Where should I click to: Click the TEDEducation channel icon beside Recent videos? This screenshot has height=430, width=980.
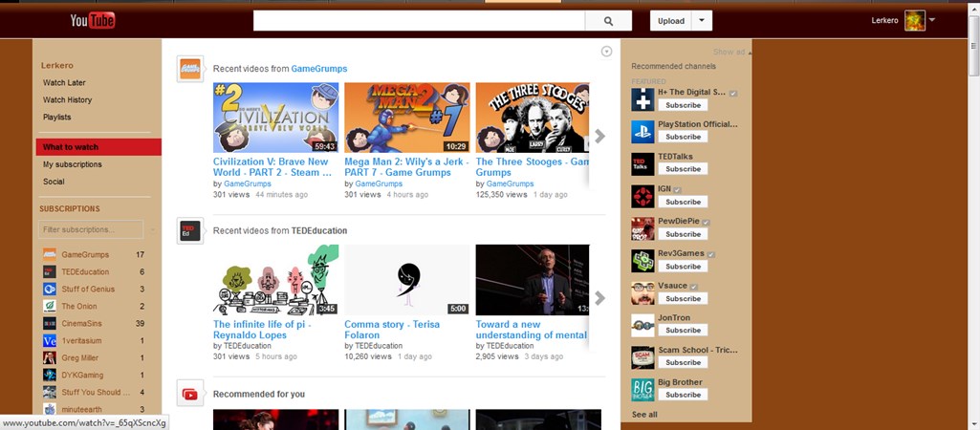click(190, 230)
